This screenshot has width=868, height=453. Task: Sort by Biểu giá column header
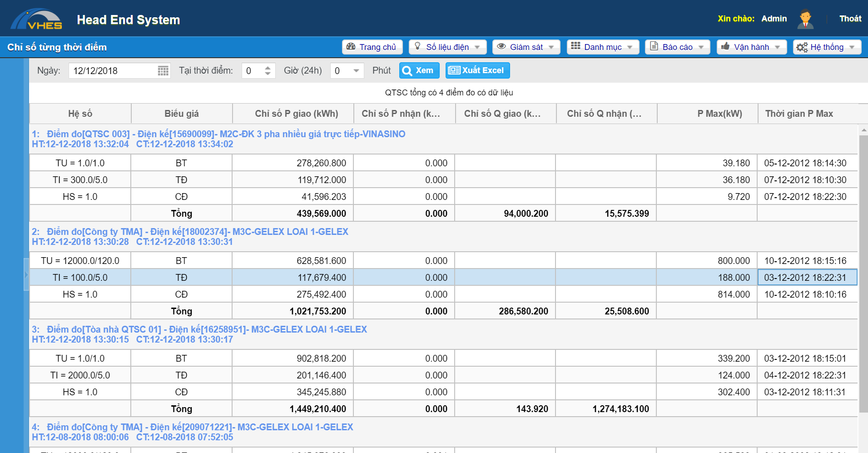click(x=182, y=114)
